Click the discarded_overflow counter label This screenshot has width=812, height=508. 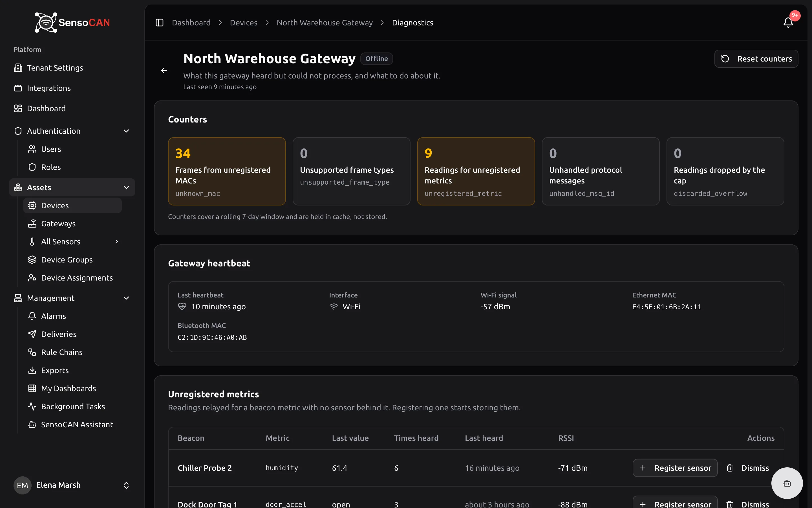[x=711, y=194]
